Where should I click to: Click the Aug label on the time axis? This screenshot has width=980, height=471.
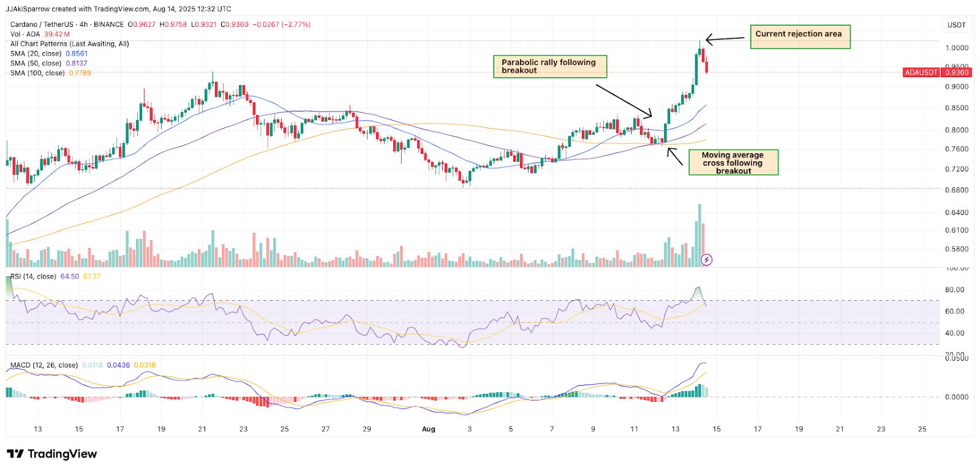pyautogui.click(x=429, y=429)
